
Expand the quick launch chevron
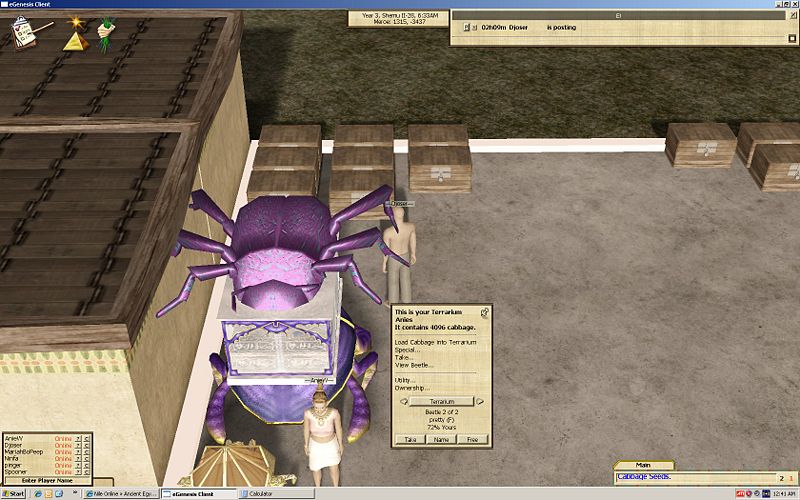(75, 494)
